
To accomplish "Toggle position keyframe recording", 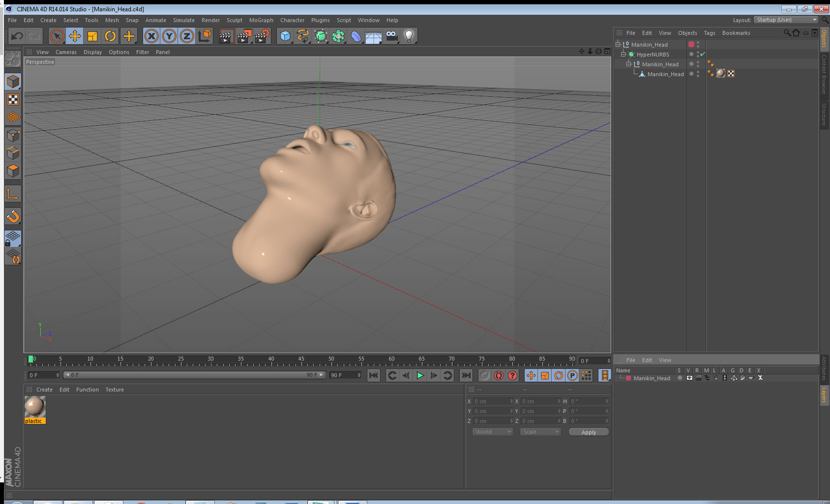I will [531, 375].
